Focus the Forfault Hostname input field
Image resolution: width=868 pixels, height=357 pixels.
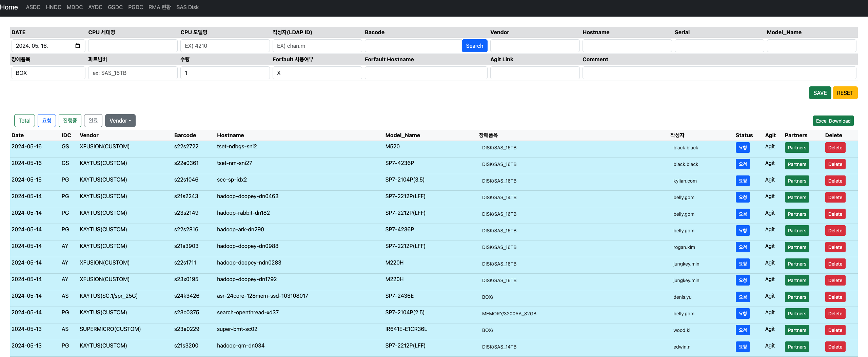(x=426, y=73)
